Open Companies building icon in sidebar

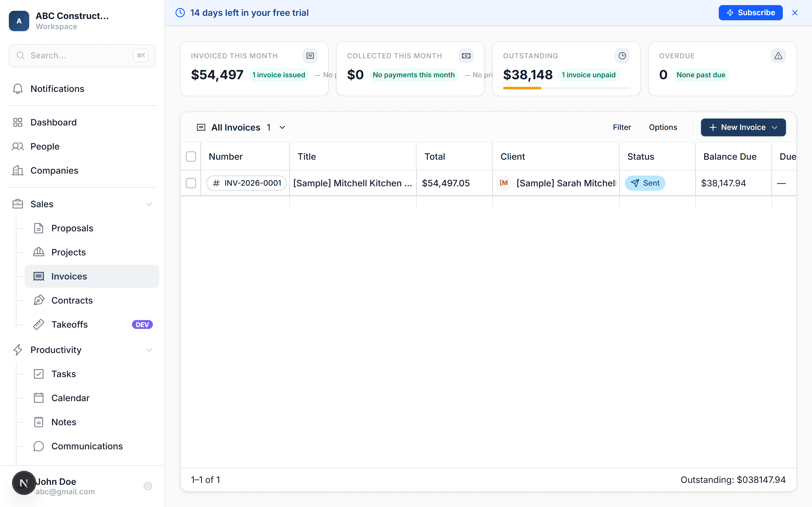[x=17, y=170]
